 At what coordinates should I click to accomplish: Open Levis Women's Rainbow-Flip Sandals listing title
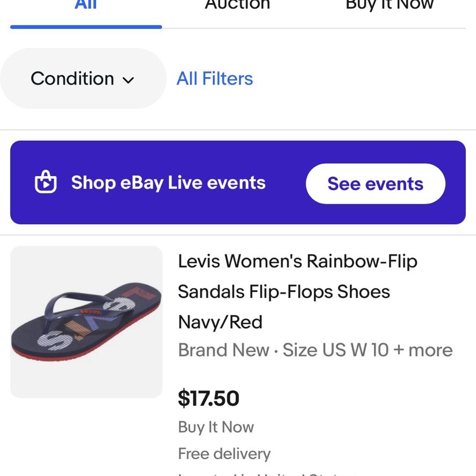[x=298, y=291]
